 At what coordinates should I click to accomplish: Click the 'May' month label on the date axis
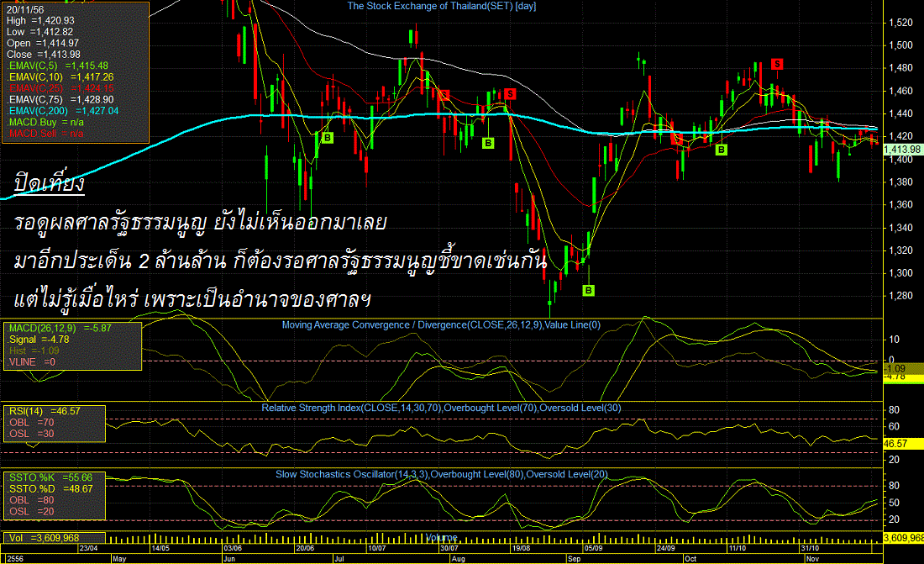click(x=119, y=559)
